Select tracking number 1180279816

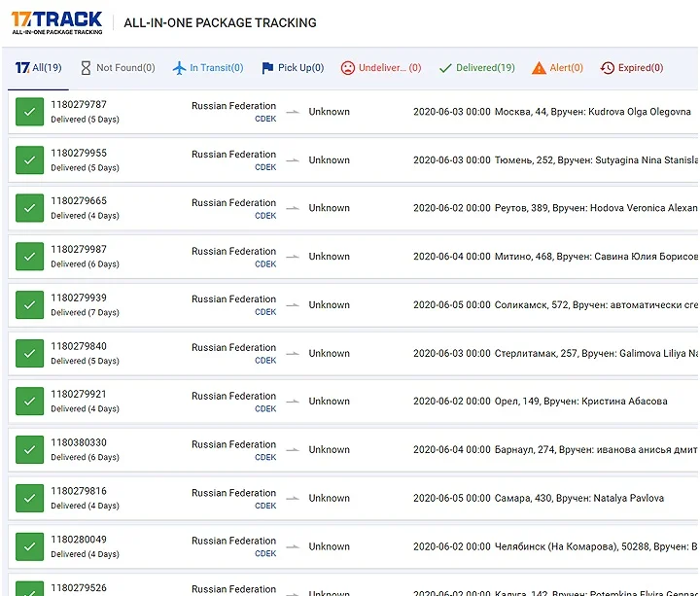[x=79, y=491]
